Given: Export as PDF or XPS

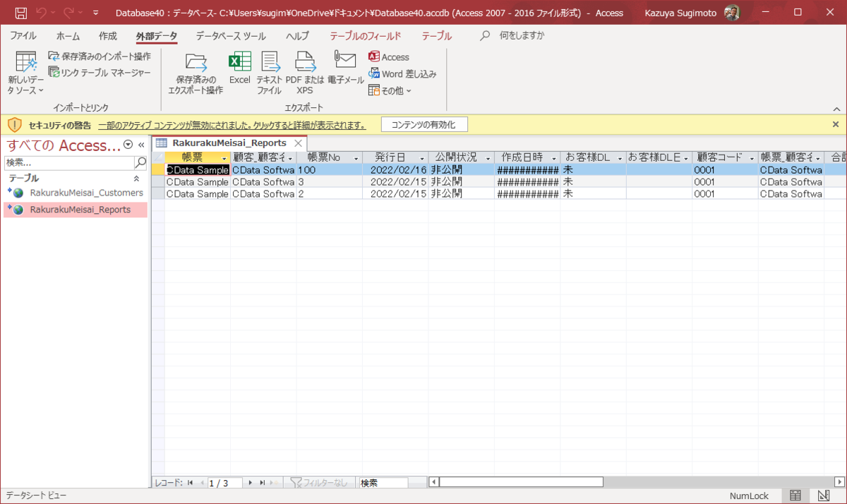Looking at the screenshot, I should pos(305,73).
